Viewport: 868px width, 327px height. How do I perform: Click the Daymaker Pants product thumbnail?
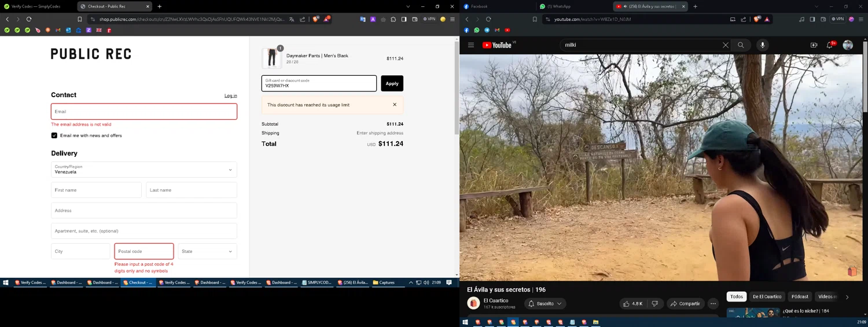pyautogui.click(x=271, y=58)
